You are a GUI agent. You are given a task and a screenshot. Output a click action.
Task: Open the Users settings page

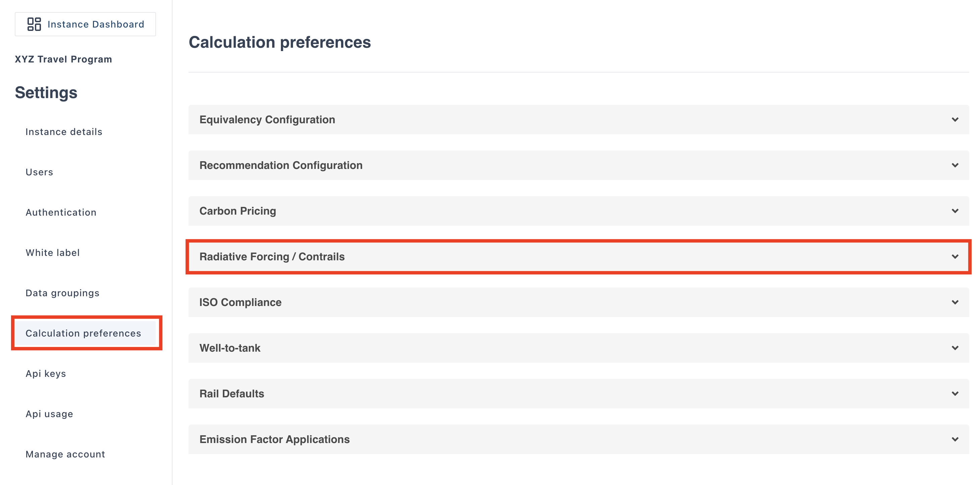click(x=39, y=172)
